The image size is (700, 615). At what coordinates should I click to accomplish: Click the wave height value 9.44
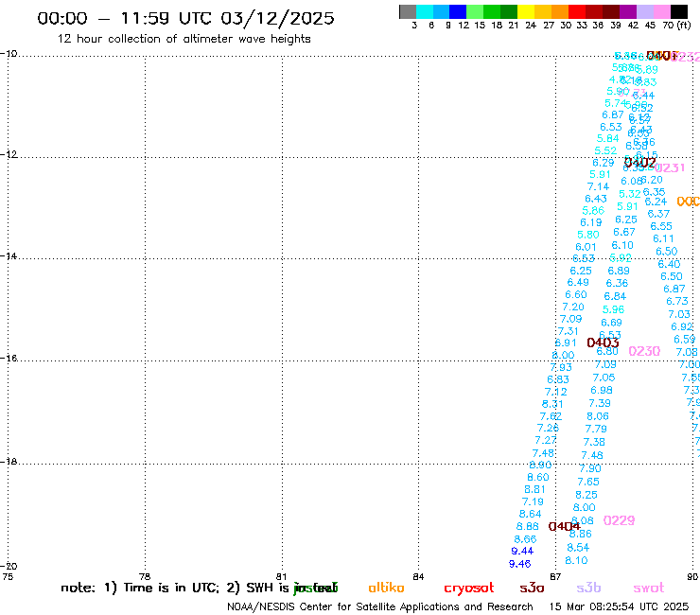(522, 551)
